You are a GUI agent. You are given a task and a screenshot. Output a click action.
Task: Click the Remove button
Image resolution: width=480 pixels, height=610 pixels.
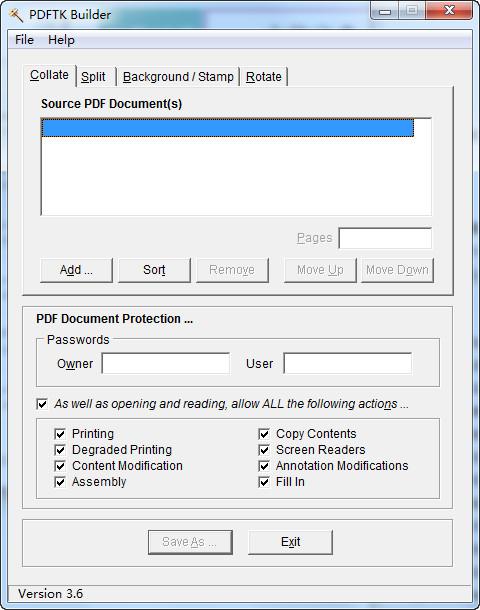[x=232, y=270]
